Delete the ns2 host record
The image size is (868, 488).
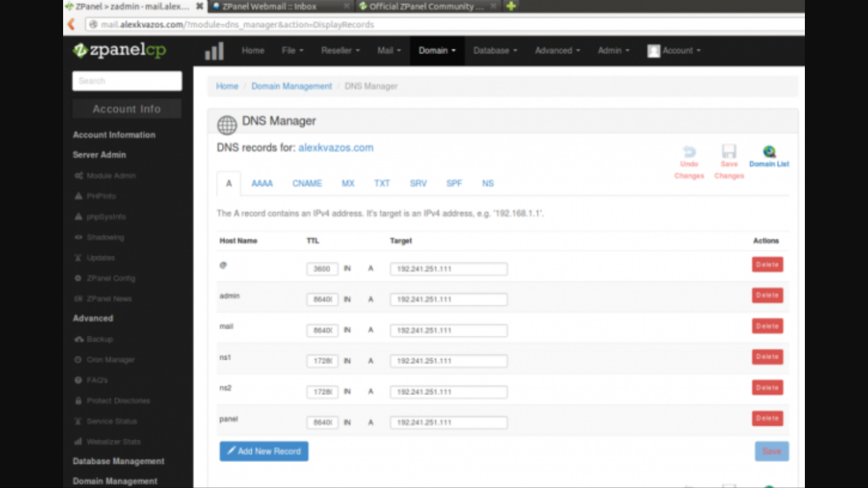767,388
